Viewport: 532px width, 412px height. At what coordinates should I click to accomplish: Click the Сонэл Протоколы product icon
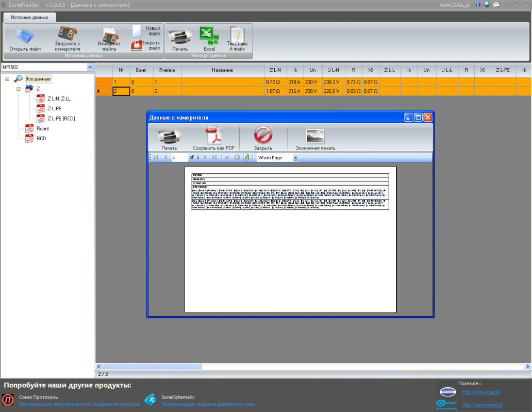click(8, 400)
